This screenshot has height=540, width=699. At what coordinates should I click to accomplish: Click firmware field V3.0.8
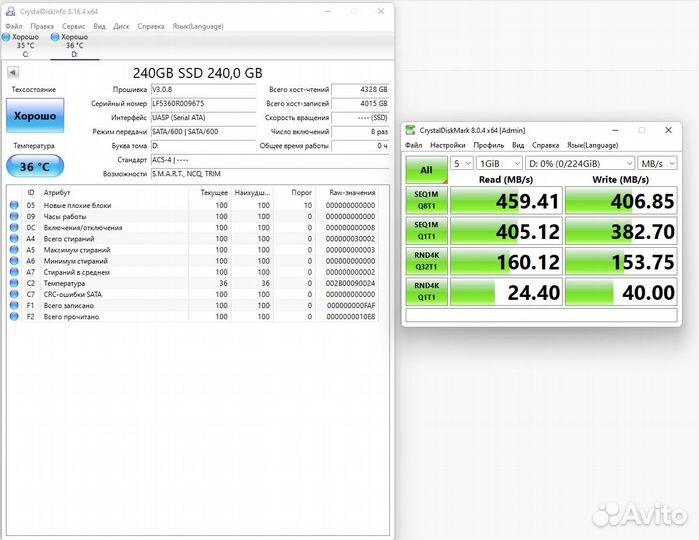click(203, 90)
